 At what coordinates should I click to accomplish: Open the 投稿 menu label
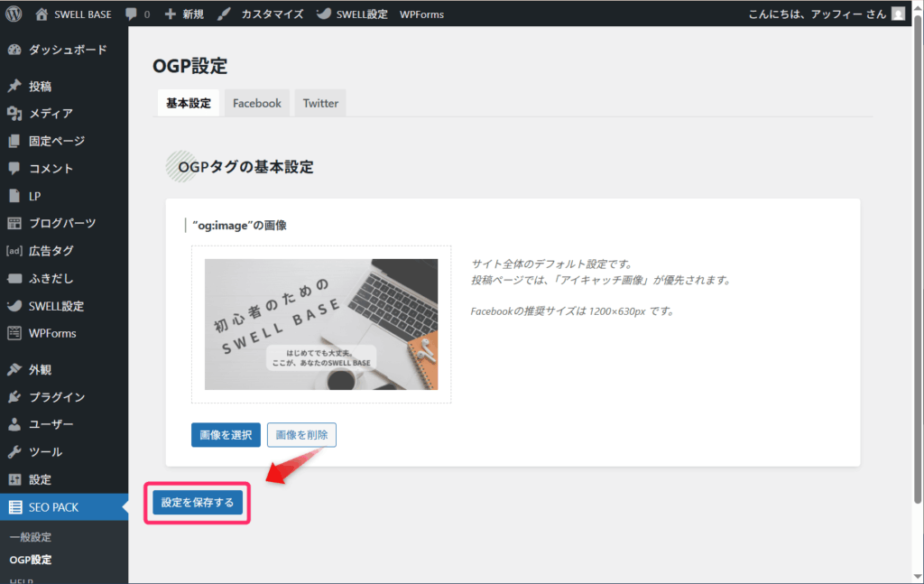tap(40, 86)
